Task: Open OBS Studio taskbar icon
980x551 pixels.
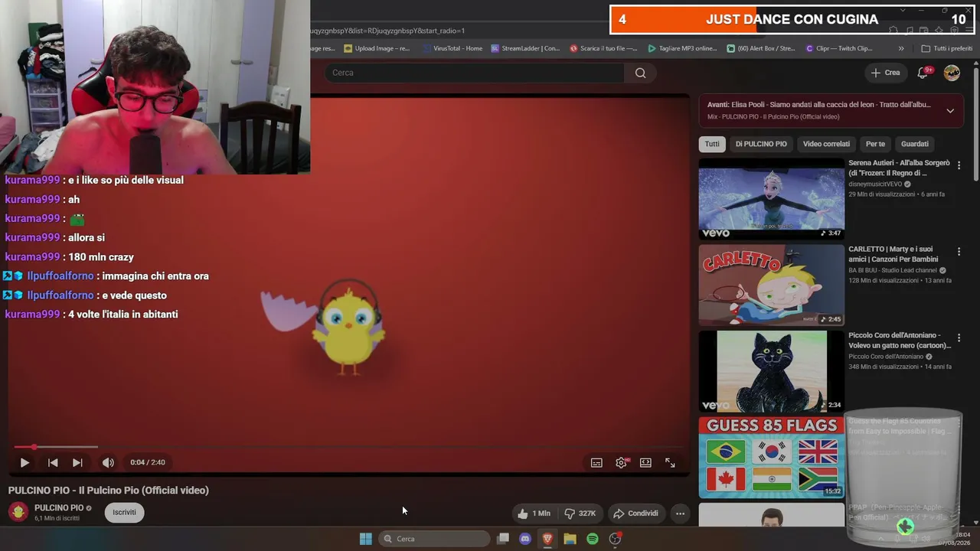Action: tap(615, 539)
